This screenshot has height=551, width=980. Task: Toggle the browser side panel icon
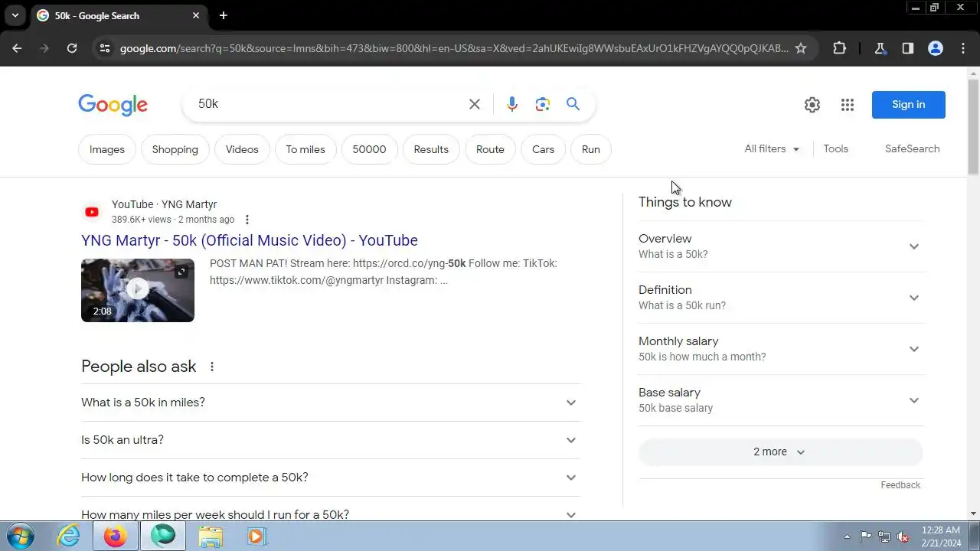pos(908,48)
